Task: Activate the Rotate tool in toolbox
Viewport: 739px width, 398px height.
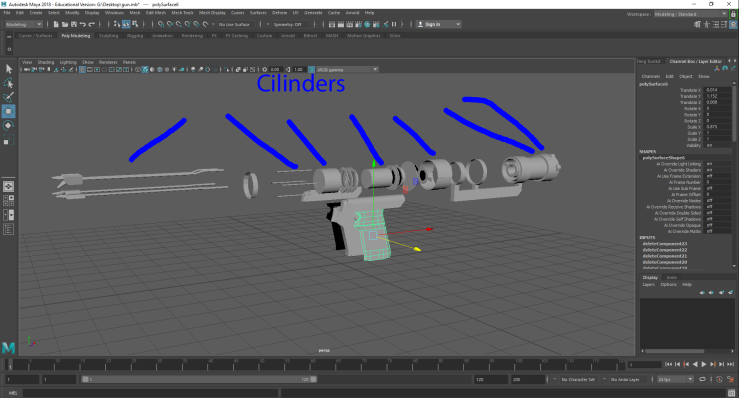Action: [8, 125]
